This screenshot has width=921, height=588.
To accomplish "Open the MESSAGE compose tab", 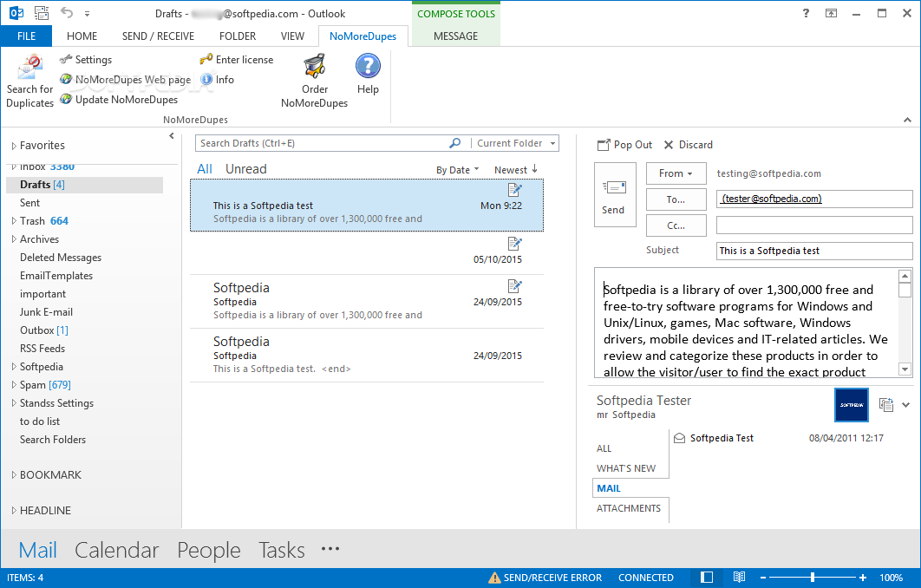I will tap(456, 36).
